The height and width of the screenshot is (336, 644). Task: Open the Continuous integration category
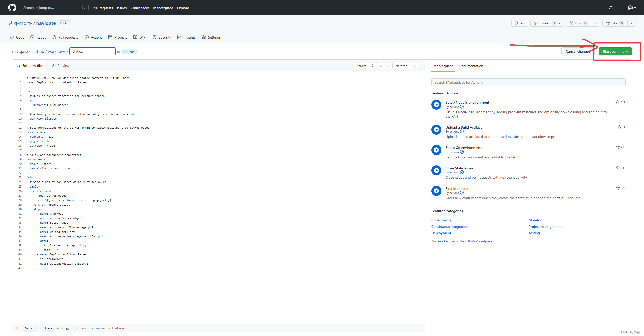(450, 227)
